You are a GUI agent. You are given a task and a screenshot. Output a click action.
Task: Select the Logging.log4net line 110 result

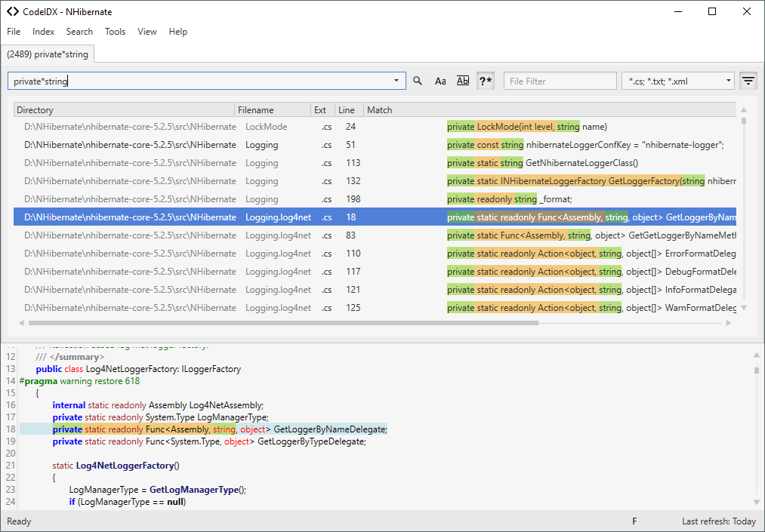(x=375, y=254)
